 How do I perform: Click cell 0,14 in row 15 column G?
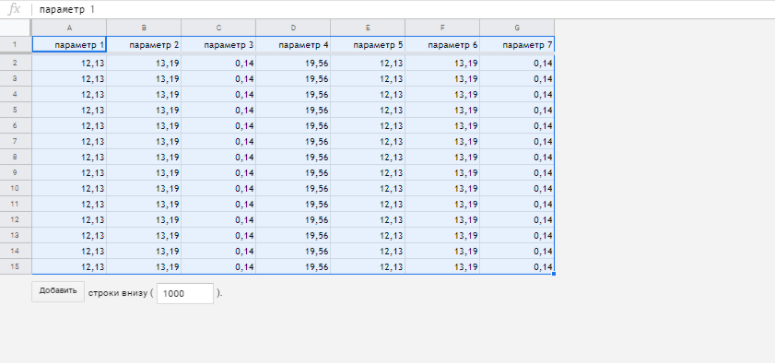pyautogui.click(x=517, y=266)
